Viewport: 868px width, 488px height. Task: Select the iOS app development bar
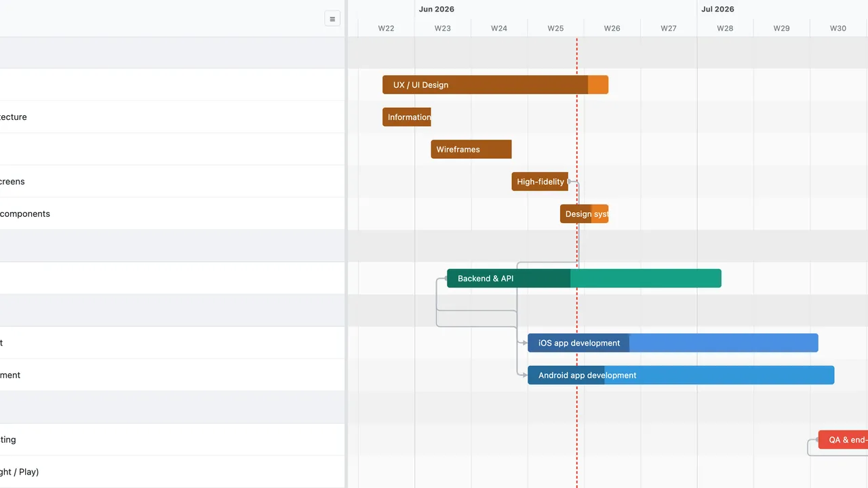coord(673,343)
